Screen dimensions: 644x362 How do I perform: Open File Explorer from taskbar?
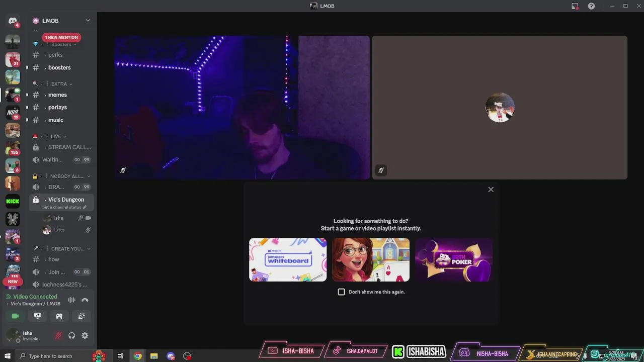[154, 356]
